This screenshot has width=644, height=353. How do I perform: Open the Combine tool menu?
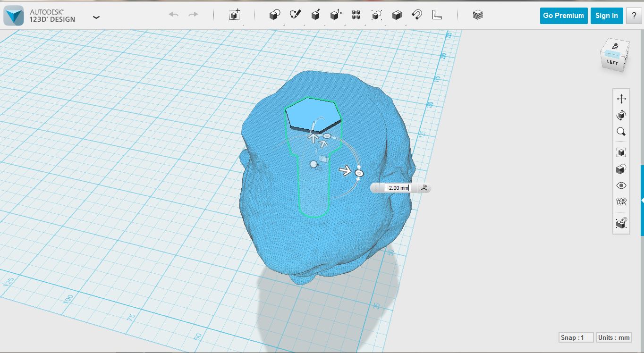(397, 15)
